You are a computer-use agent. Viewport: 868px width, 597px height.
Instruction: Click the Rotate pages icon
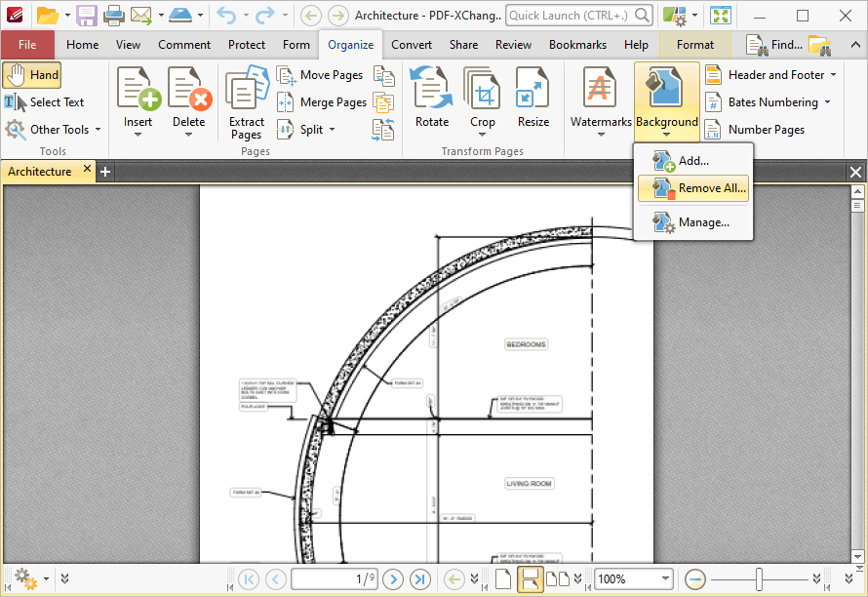431,90
